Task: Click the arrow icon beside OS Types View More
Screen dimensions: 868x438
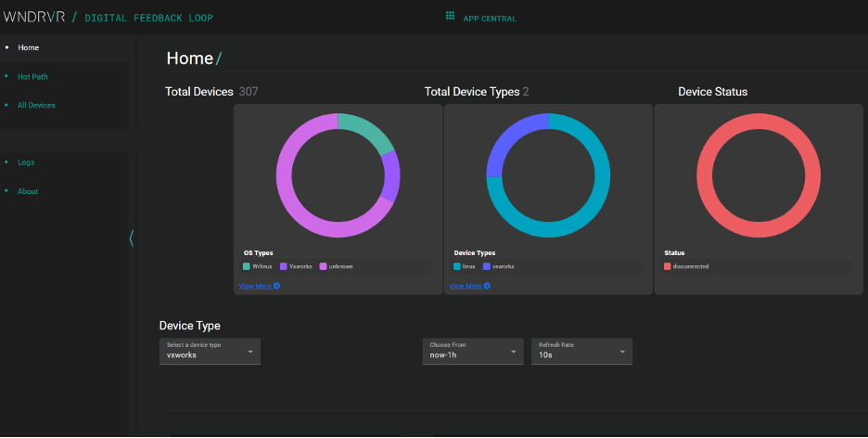Action: click(x=276, y=286)
